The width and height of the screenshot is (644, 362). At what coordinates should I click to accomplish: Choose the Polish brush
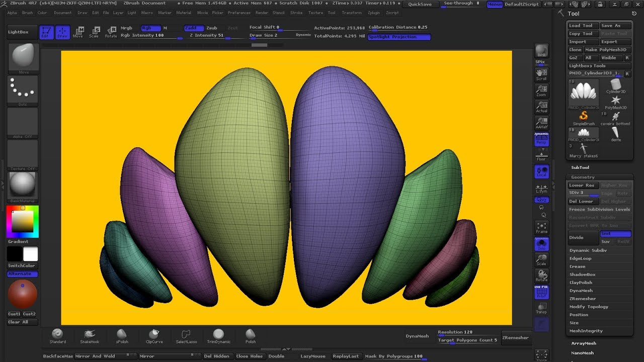pyautogui.click(x=251, y=336)
